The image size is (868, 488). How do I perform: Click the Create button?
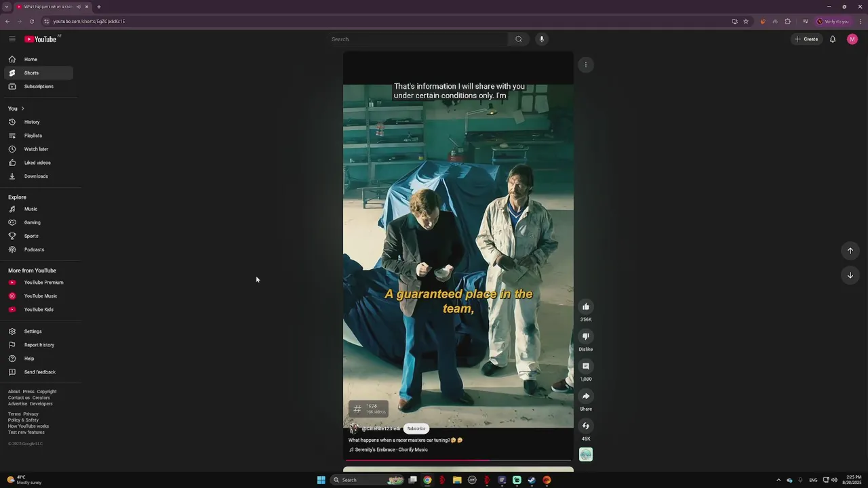(x=806, y=39)
